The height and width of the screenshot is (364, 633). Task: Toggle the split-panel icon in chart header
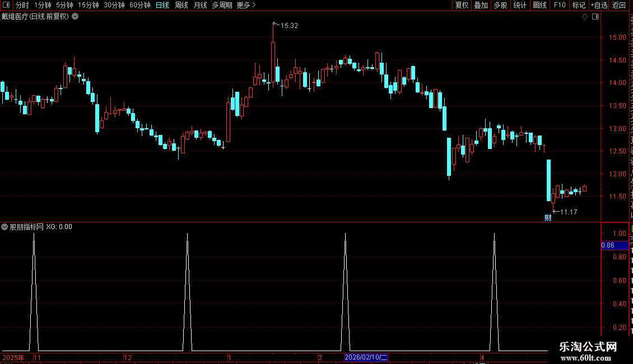(x=595, y=17)
